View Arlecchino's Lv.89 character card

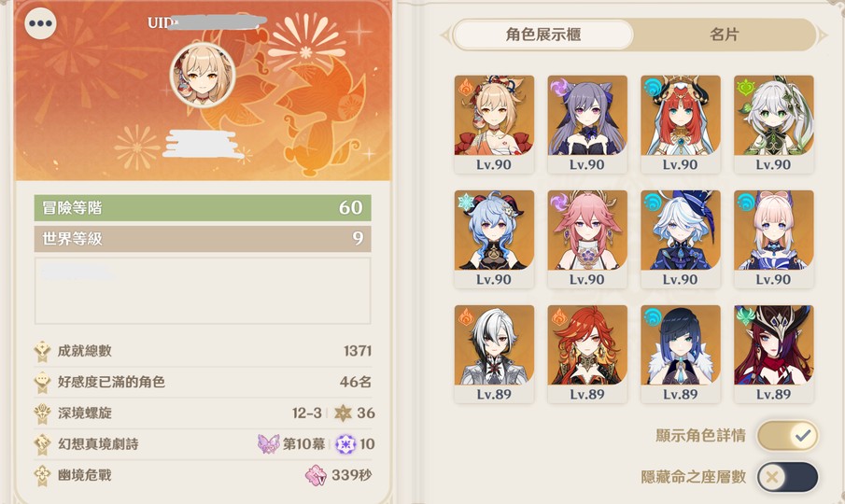tap(494, 354)
